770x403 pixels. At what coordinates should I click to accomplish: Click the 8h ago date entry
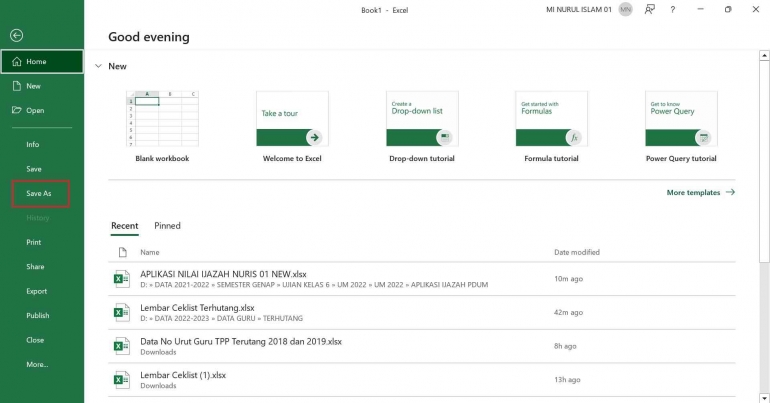pos(565,346)
